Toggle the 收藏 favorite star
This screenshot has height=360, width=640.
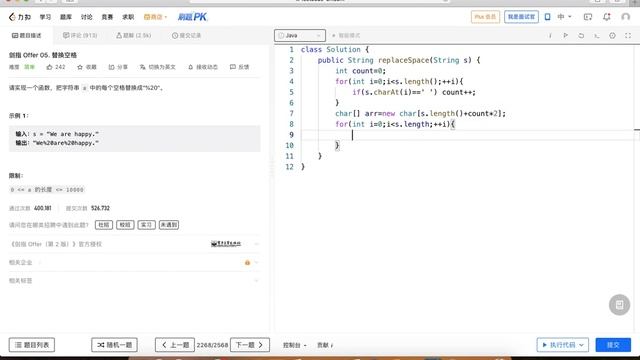pos(87,67)
